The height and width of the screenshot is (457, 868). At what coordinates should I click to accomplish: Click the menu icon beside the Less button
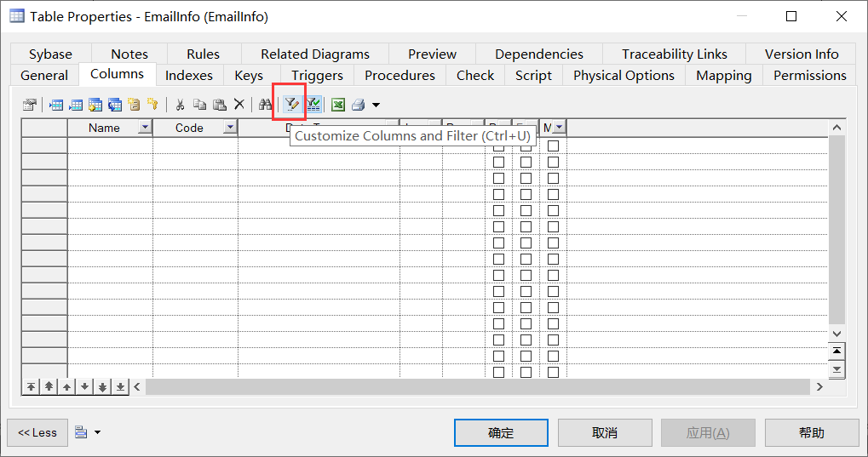pos(81,432)
